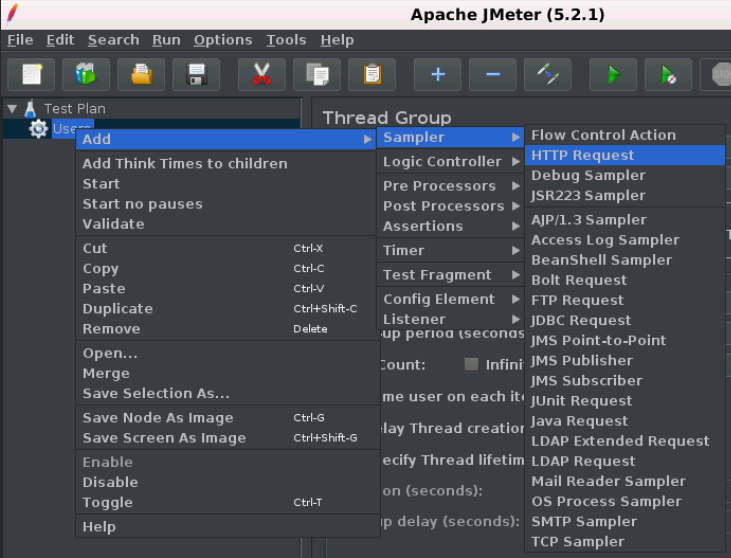Select Access Log Sampler

[625, 240]
